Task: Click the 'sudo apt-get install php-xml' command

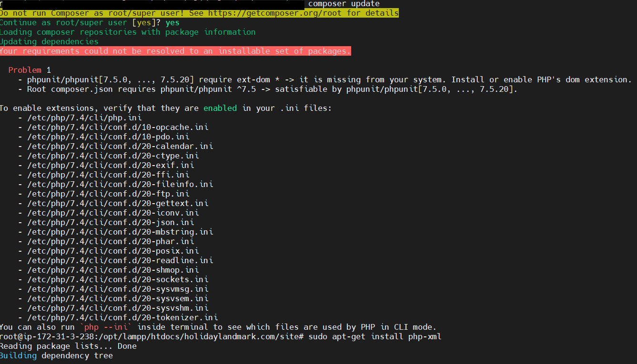Action: [x=375, y=336]
